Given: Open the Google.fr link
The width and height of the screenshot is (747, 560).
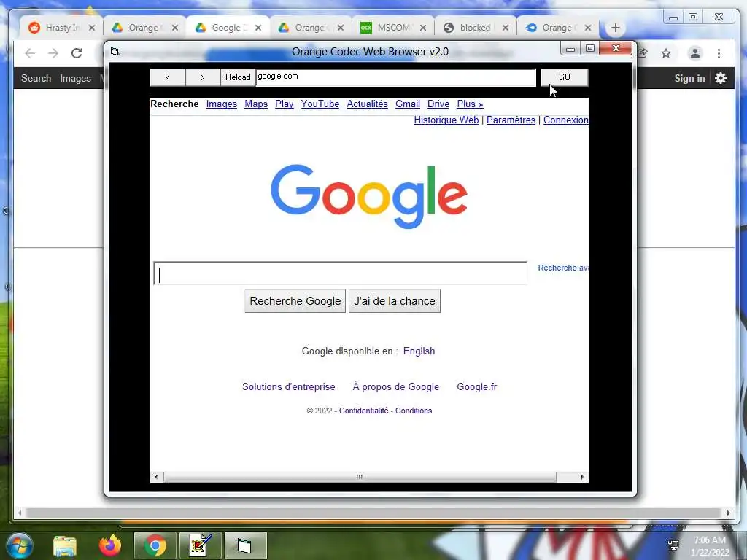Looking at the screenshot, I should [477, 386].
